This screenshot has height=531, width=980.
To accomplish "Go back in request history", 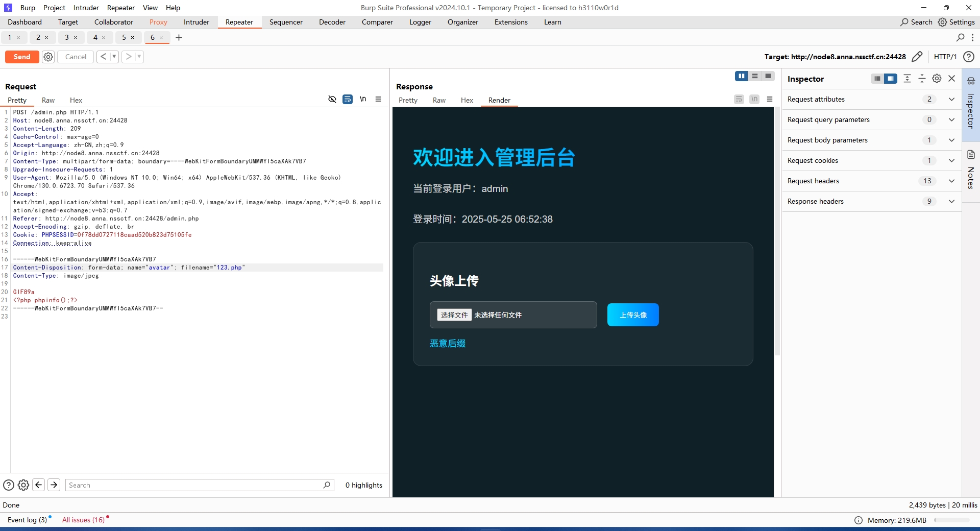I will click(103, 57).
